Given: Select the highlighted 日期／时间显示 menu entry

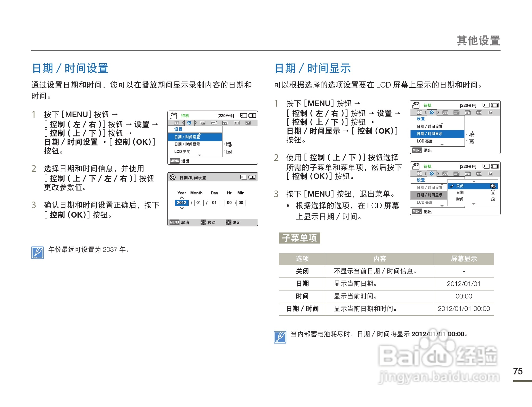Looking at the screenshot, I should 430,134.
